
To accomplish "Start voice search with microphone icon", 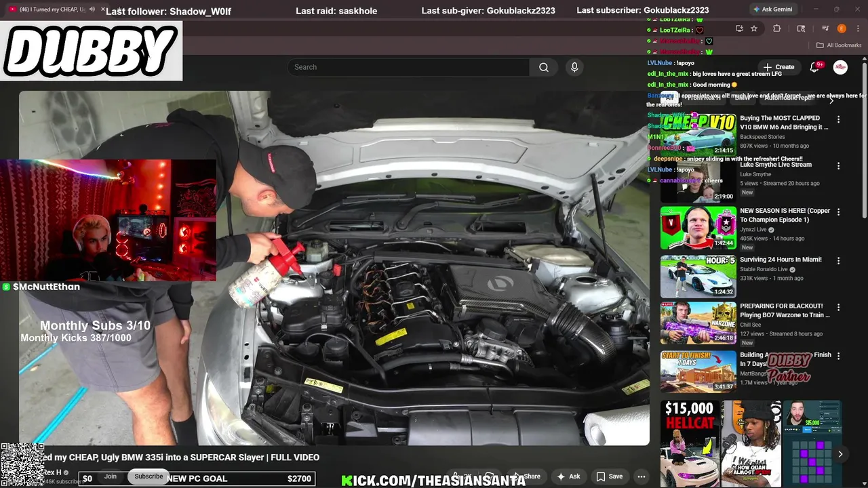I will (x=574, y=67).
